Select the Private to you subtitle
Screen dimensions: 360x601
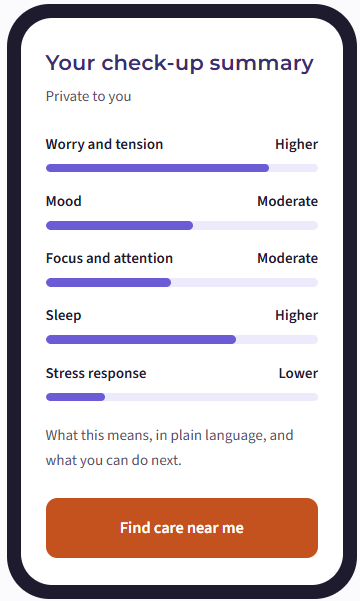(x=89, y=96)
